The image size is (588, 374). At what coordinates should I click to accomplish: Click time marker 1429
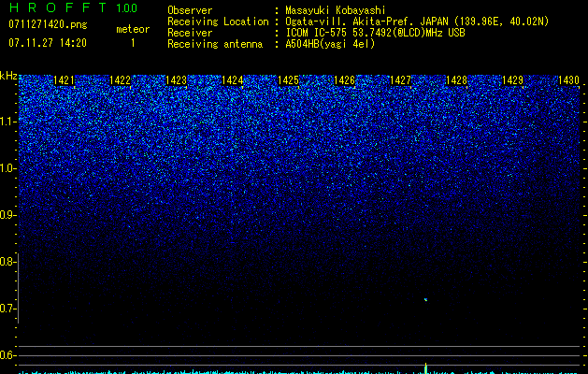point(512,80)
